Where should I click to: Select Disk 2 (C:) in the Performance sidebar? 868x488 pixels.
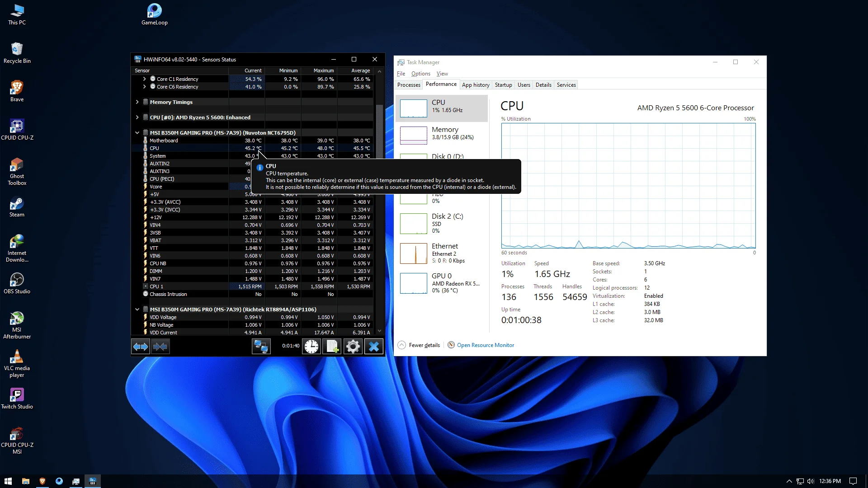[x=442, y=224]
